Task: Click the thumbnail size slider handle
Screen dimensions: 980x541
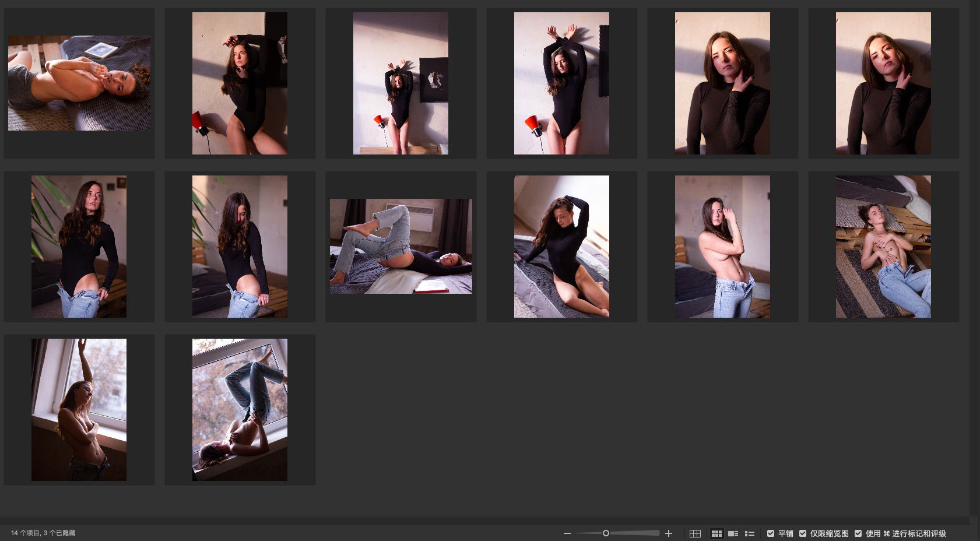Action: click(x=606, y=533)
